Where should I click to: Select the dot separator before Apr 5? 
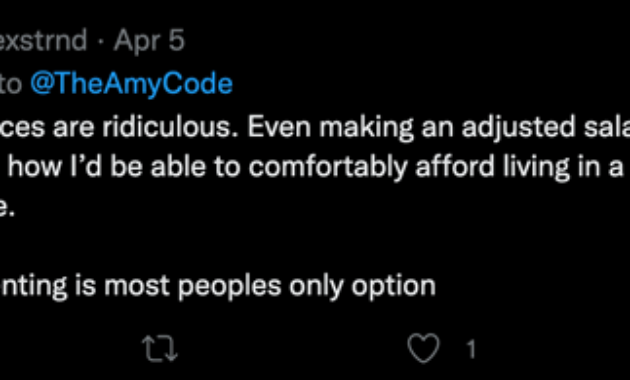click(100, 41)
